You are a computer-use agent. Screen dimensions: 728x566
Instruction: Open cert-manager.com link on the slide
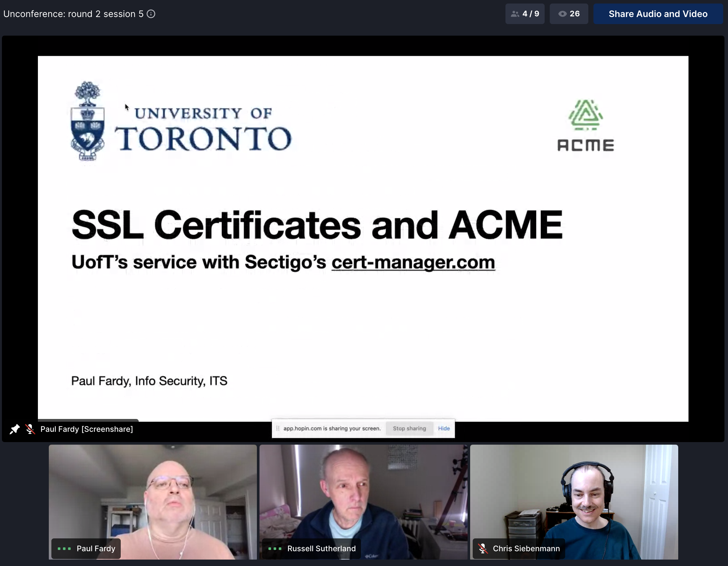(413, 262)
